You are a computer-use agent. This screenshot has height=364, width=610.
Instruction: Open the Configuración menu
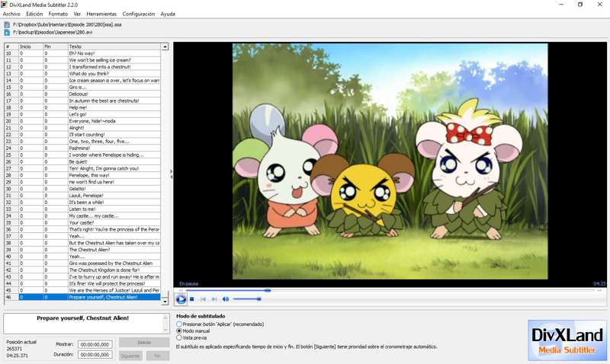139,14
